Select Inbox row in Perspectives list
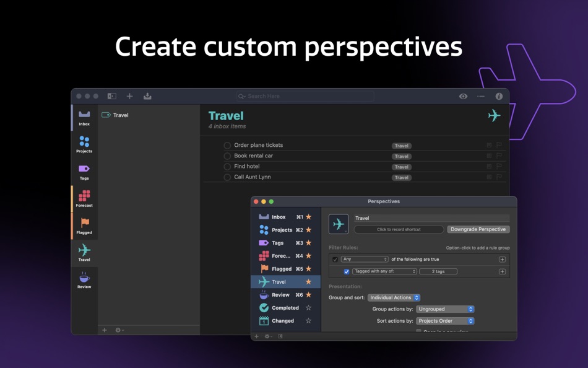Viewport: 588px width, 368px height. [286, 217]
